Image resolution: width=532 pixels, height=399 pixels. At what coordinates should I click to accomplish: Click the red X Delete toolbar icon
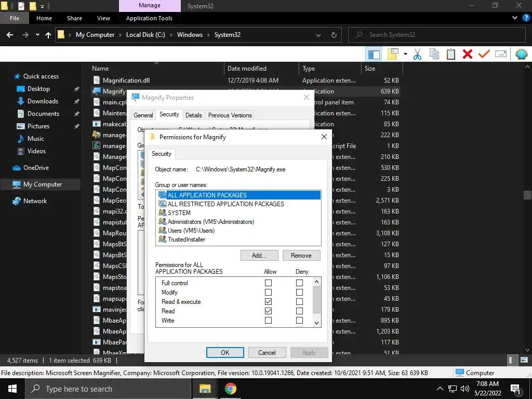click(x=468, y=54)
